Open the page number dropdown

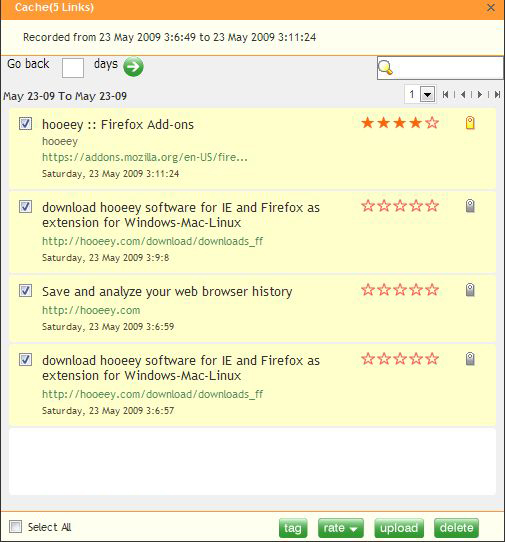428,94
